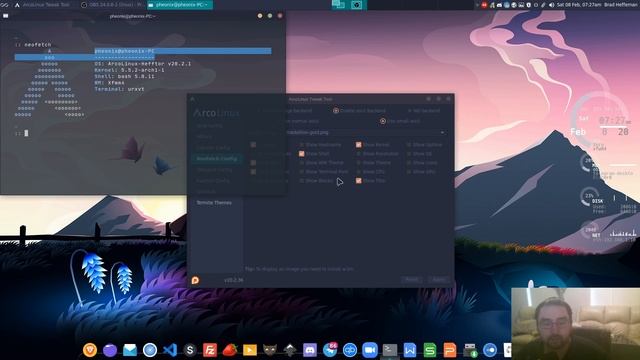
Task: Switch to ArcoLinux Tweak Tool in the taskbar
Action: (x=42, y=5)
